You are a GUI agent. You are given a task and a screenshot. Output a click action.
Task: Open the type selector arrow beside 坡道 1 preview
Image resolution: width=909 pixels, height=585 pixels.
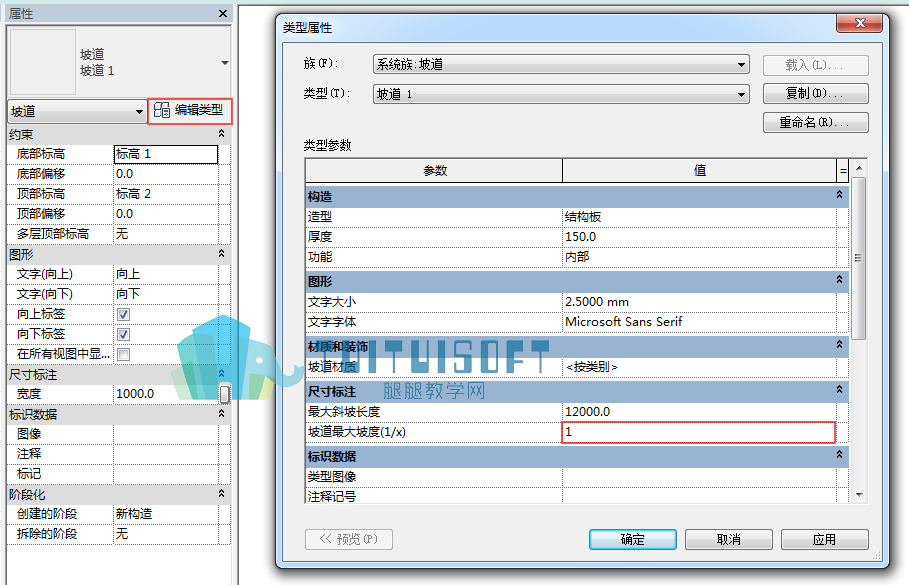tap(224, 63)
